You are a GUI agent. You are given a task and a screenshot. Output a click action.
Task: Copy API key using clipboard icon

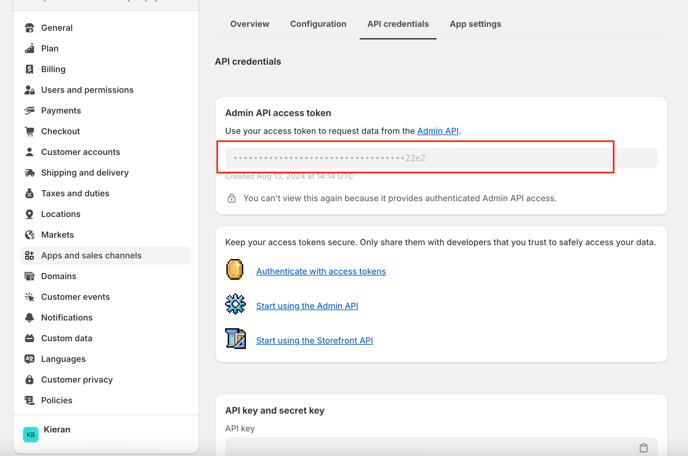click(643, 448)
